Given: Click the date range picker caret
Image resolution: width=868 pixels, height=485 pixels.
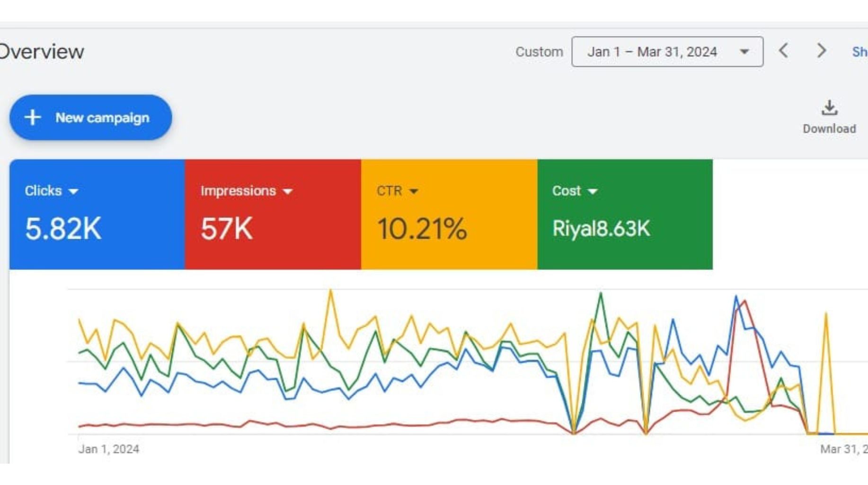Looking at the screenshot, I should 744,52.
